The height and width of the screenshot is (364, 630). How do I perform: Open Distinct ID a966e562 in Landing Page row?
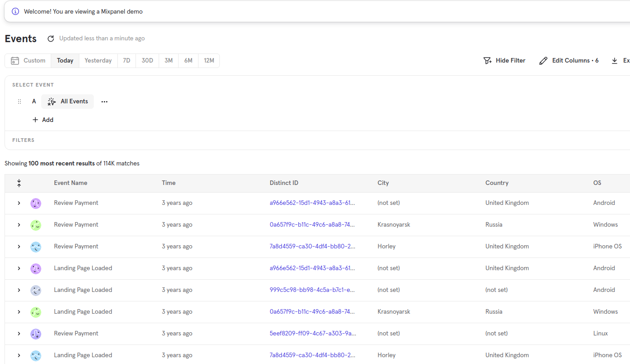click(312, 268)
